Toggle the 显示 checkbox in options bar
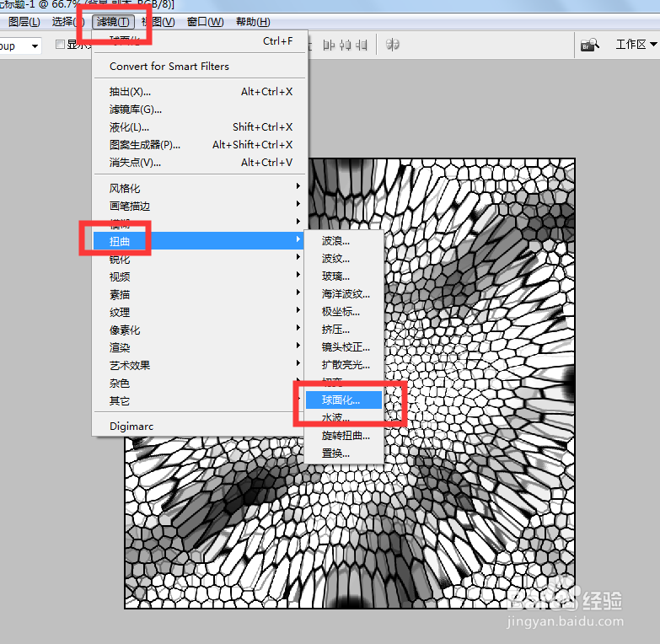 tap(60, 44)
